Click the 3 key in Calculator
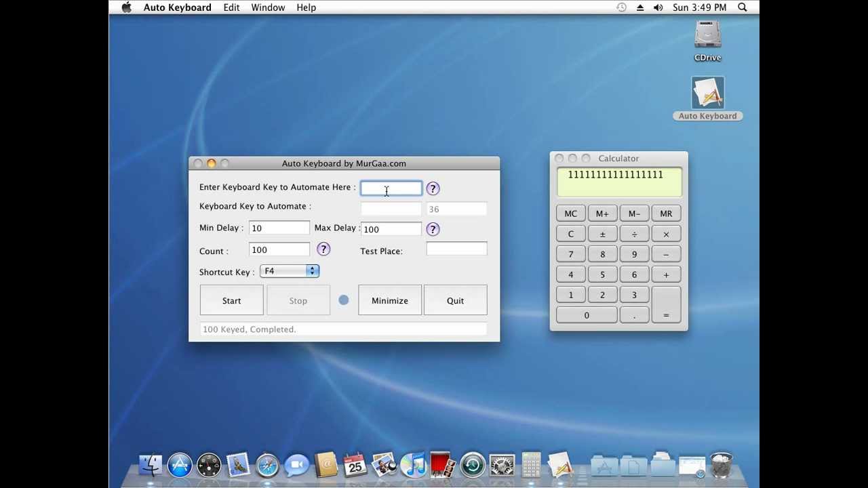The width and height of the screenshot is (868, 488). pyautogui.click(x=634, y=295)
